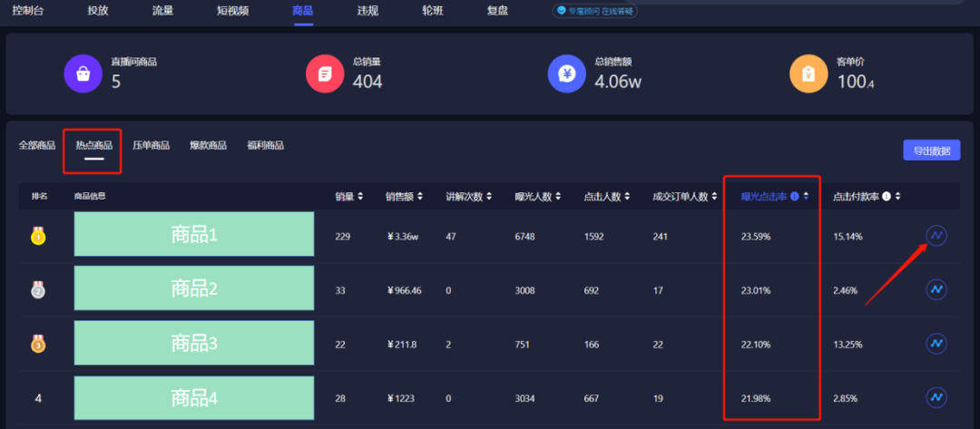Open trend chart icon for 商品1
The image size is (980, 429).
(x=936, y=236)
